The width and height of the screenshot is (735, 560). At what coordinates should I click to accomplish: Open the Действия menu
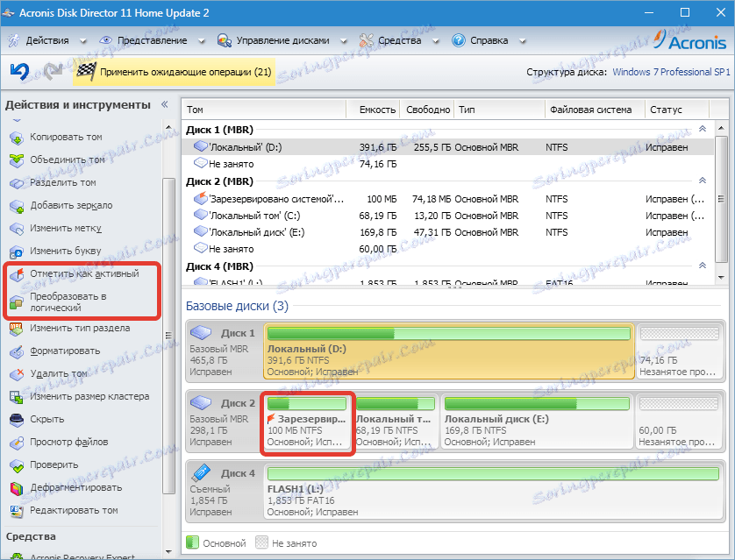47,40
